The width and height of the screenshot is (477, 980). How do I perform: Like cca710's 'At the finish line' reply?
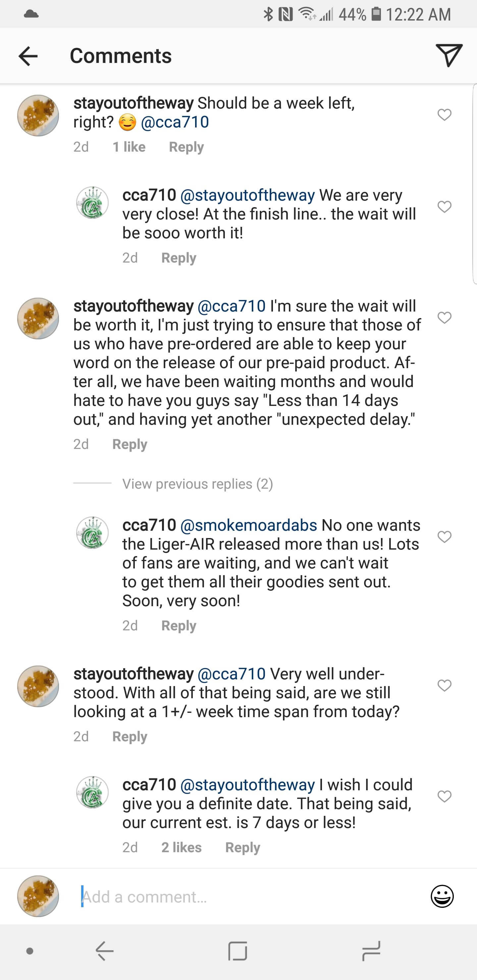click(444, 207)
